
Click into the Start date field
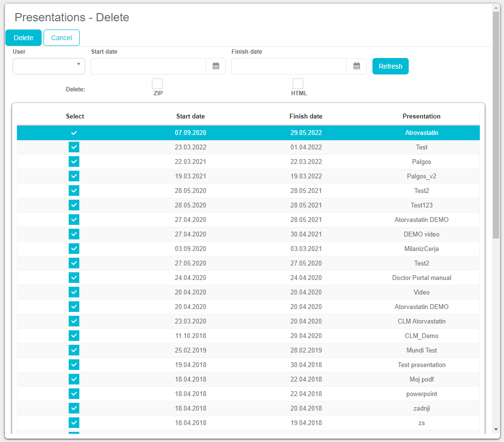tap(148, 66)
